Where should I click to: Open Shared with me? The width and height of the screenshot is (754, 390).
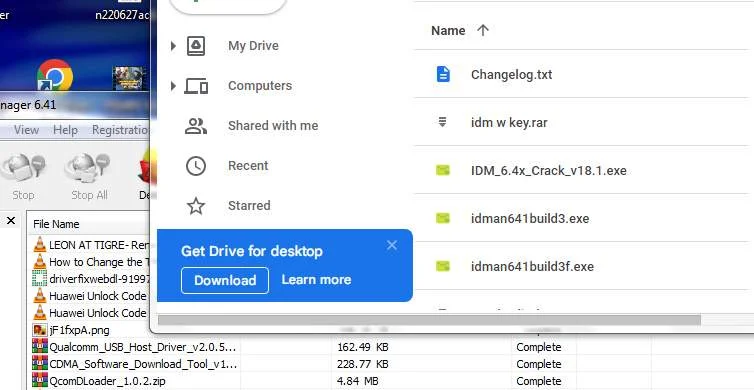click(x=273, y=126)
